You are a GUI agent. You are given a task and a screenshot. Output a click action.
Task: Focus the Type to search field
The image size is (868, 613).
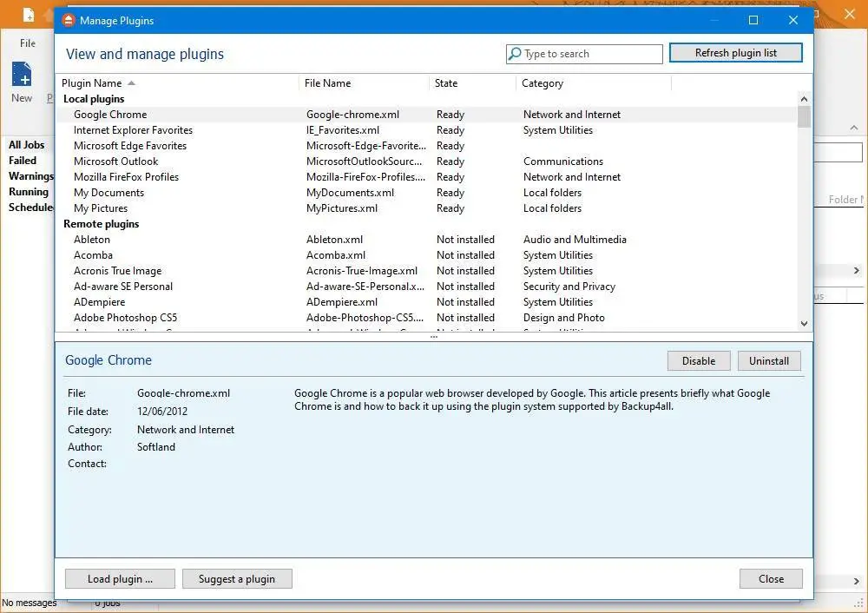[x=584, y=54]
